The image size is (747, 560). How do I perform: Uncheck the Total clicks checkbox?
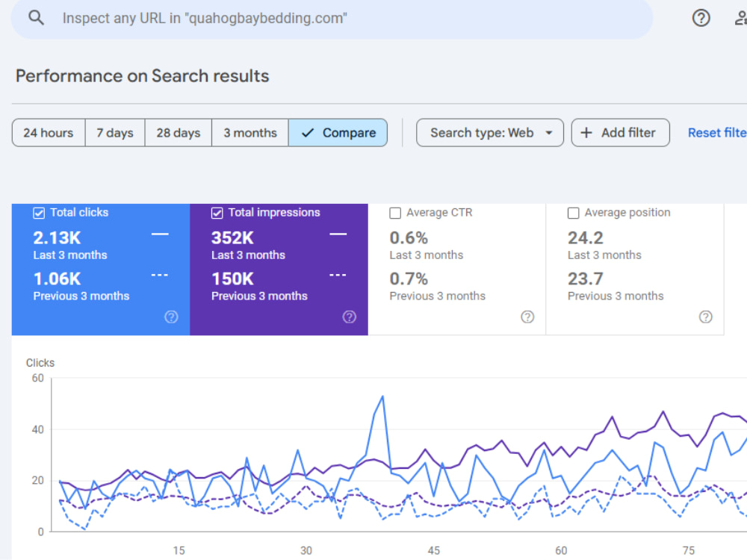pos(39,213)
